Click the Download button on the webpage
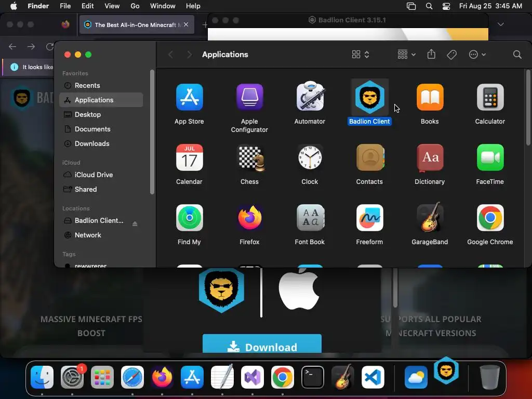Screen dimensions: 532x399 pyautogui.click(x=262, y=344)
